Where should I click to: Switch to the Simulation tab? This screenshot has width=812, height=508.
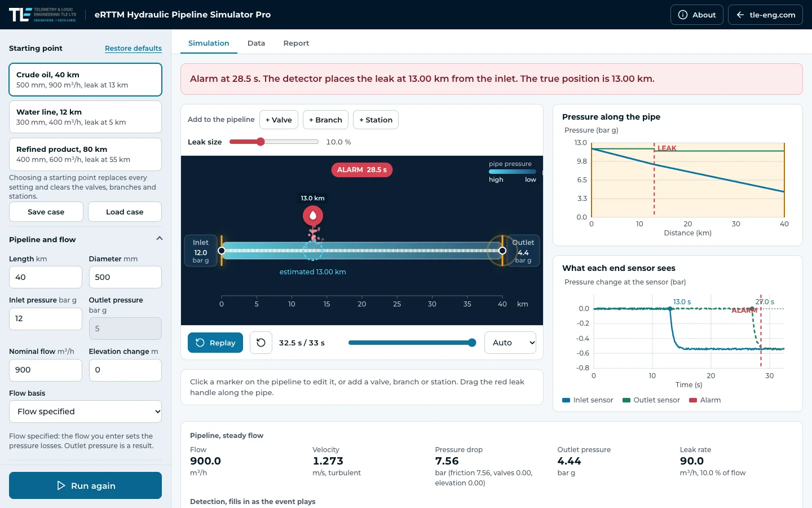[209, 43]
